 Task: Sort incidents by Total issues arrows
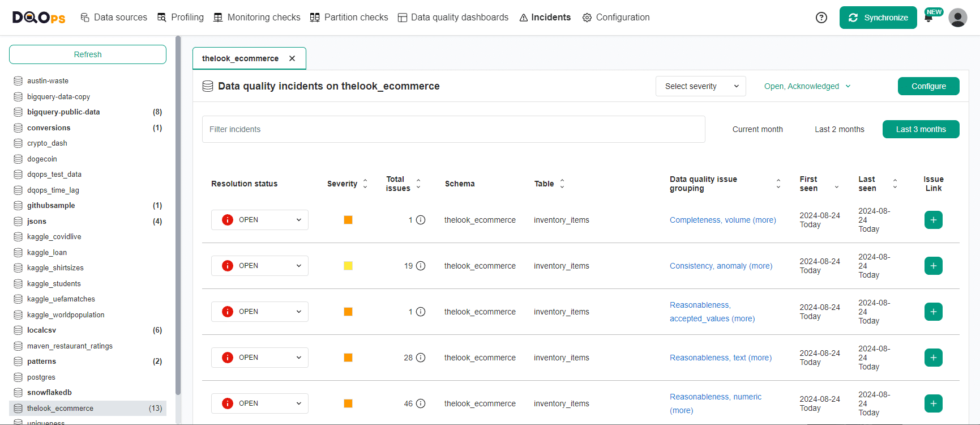[418, 184]
